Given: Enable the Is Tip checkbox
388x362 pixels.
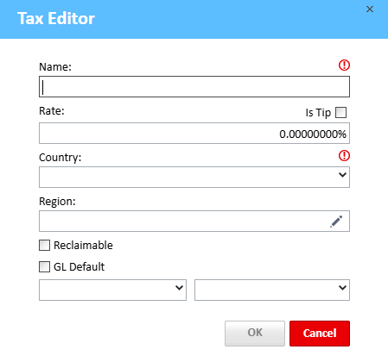Looking at the screenshot, I should pos(341,113).
